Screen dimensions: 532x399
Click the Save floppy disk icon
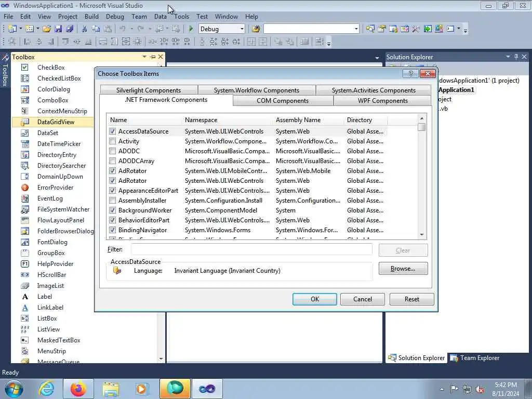point(58,29)
